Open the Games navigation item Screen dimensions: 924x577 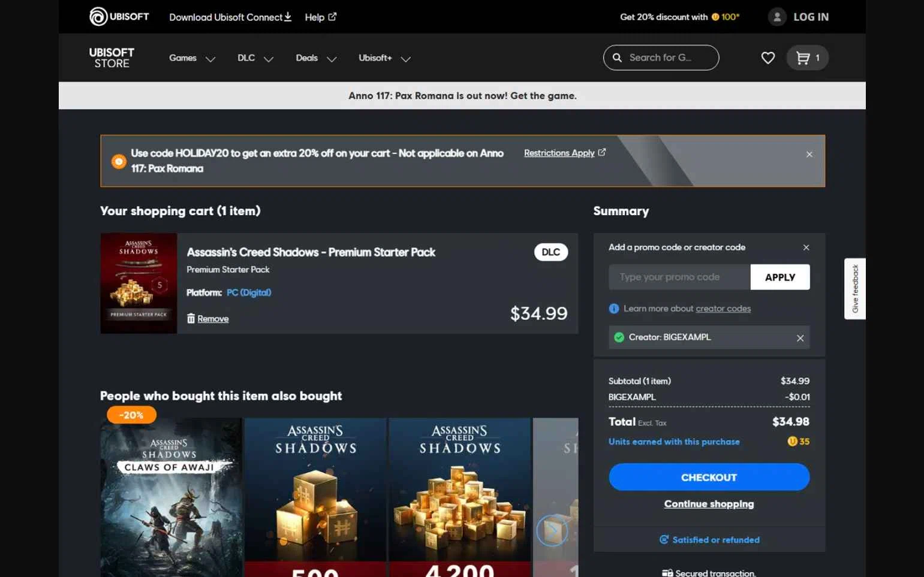[x=183, y=58]
